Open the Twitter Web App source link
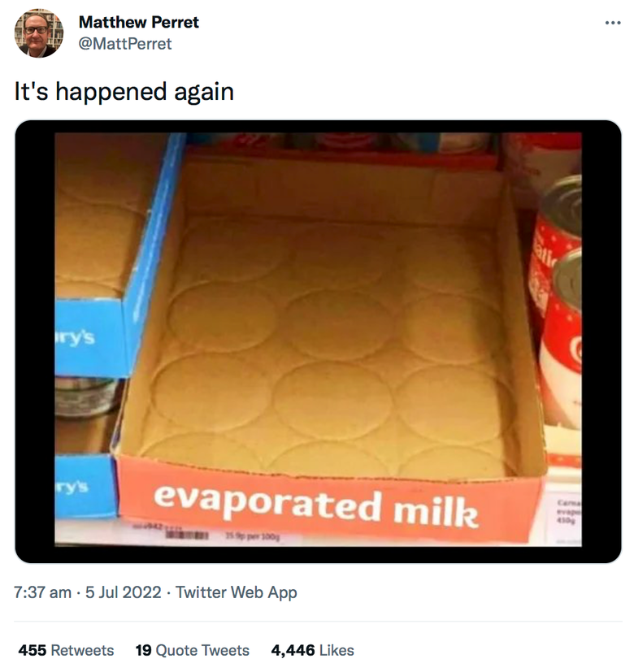The image size is (634, 672). [x=237, y=592]
